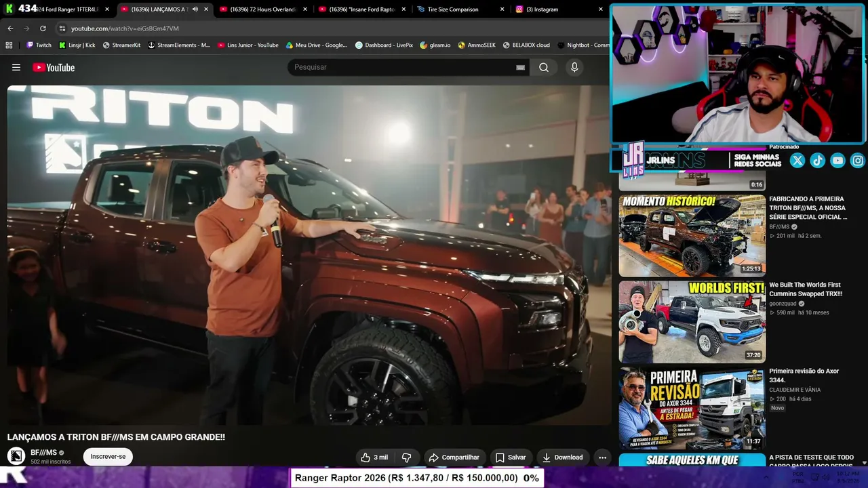Click the Triton launch video player

tap(309, 255)
